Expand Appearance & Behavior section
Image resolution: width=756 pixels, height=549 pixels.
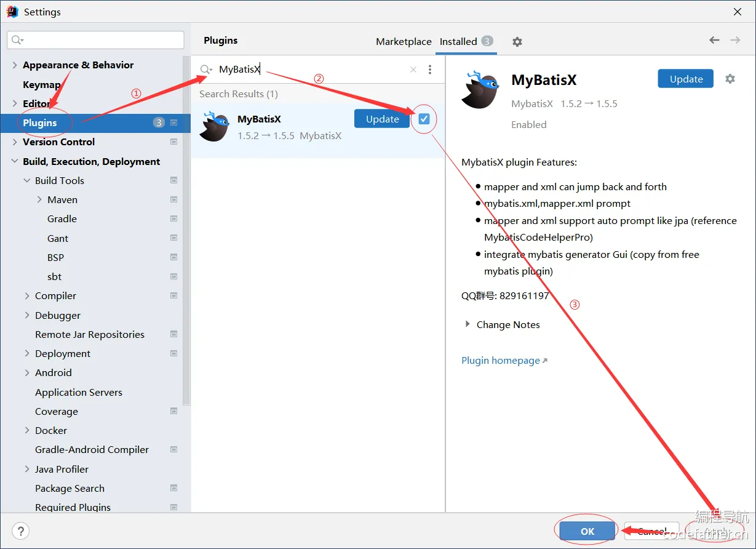pyautogui.click(x=15, y=65)
